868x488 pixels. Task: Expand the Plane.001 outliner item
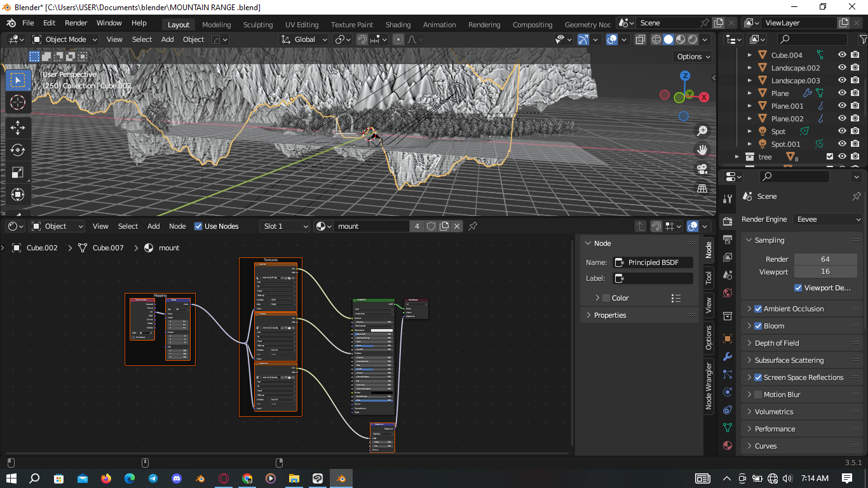(x=749, y=106)
